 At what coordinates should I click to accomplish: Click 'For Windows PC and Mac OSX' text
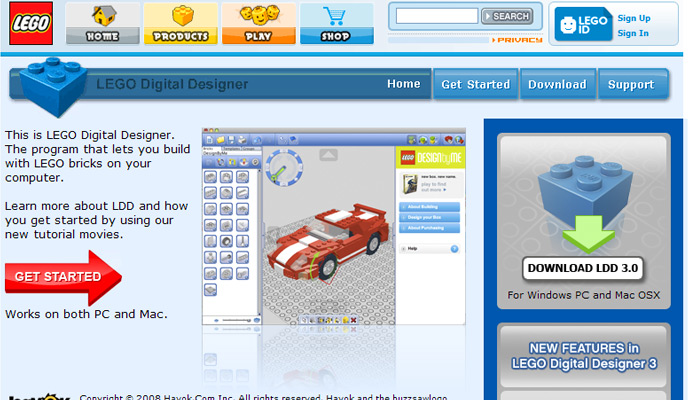[584, 295]
